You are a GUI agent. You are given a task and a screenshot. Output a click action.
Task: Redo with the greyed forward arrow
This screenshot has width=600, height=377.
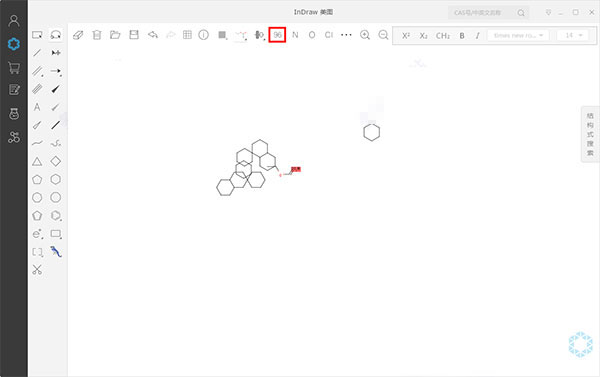tap(171, 35)
